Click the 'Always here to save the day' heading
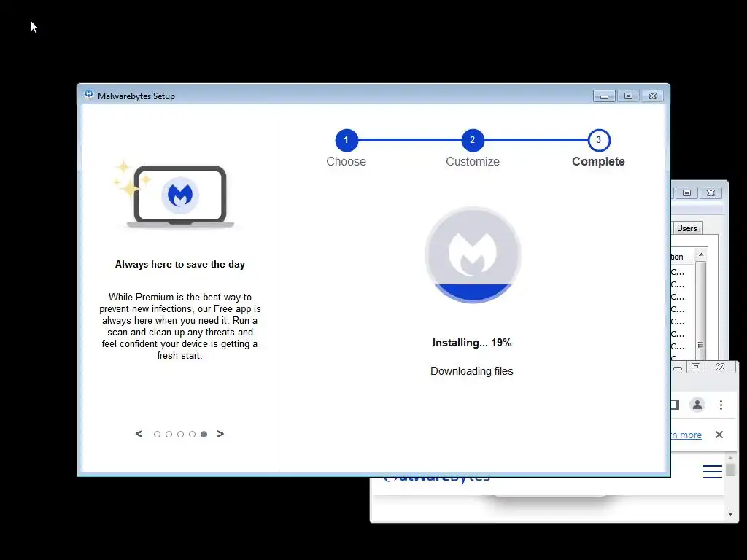The width and height of the screenshot is (747, 560). [x=180, y=264]
